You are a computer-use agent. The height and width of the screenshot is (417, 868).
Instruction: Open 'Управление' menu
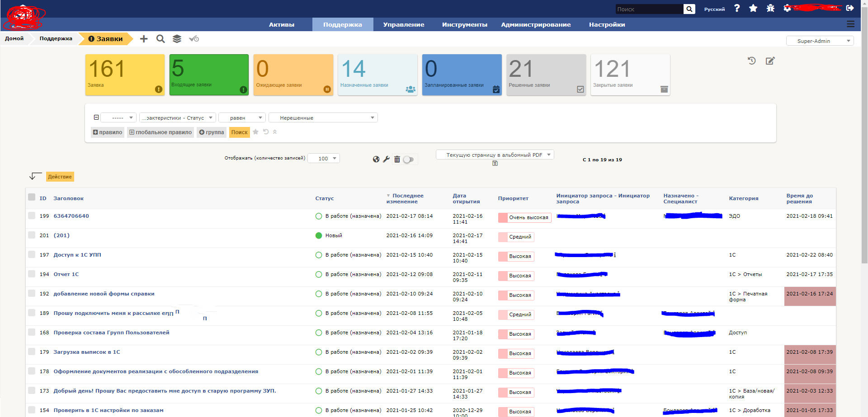(x=404, y=24)
